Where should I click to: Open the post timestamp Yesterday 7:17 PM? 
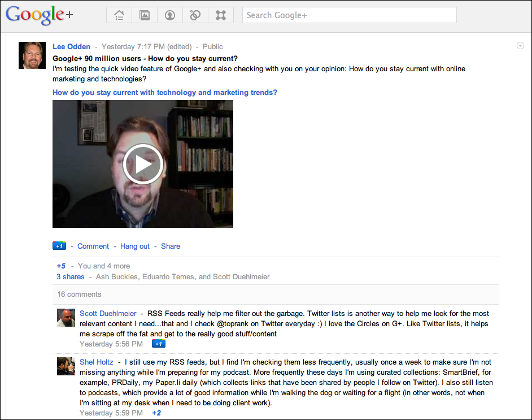133,46
